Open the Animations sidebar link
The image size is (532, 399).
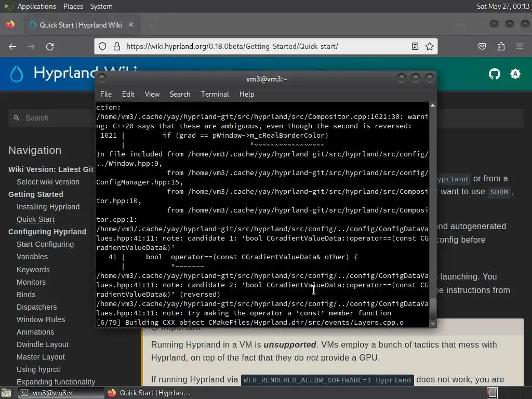click(35, 332)
